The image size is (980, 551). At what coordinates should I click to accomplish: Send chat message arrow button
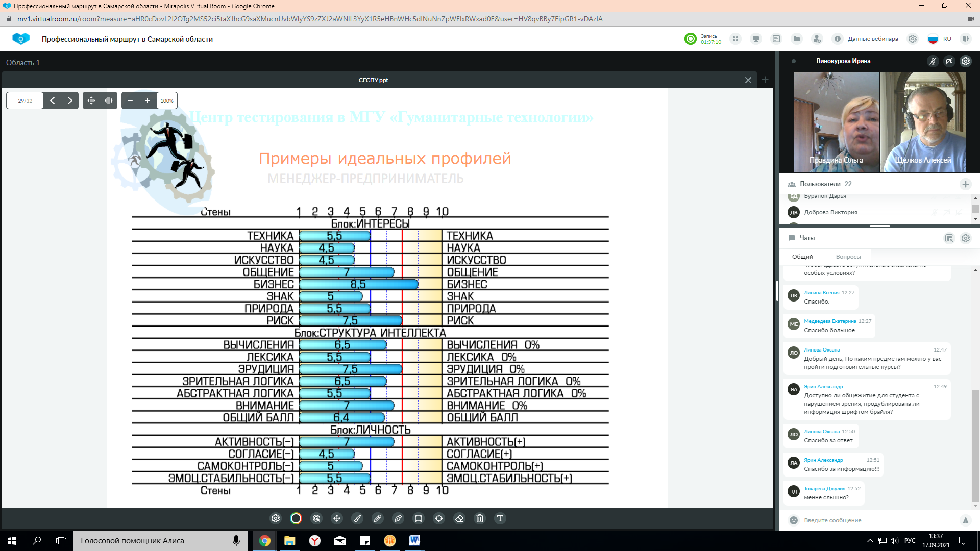[965, 520]
